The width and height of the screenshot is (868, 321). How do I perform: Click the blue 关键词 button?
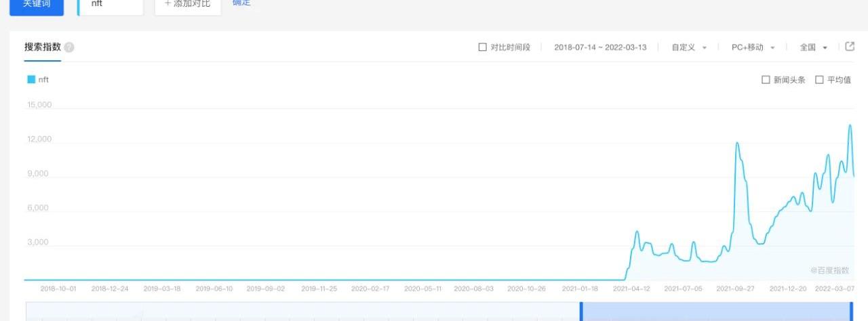(37, 4)
